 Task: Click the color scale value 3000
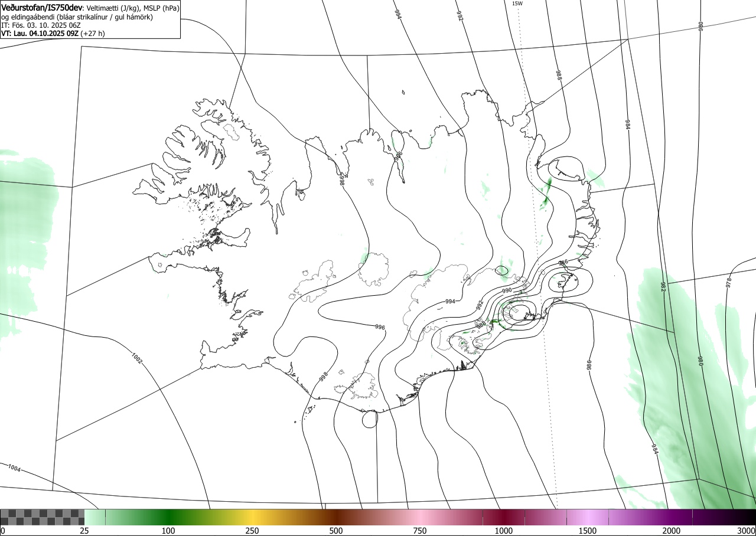pos(747,531)
